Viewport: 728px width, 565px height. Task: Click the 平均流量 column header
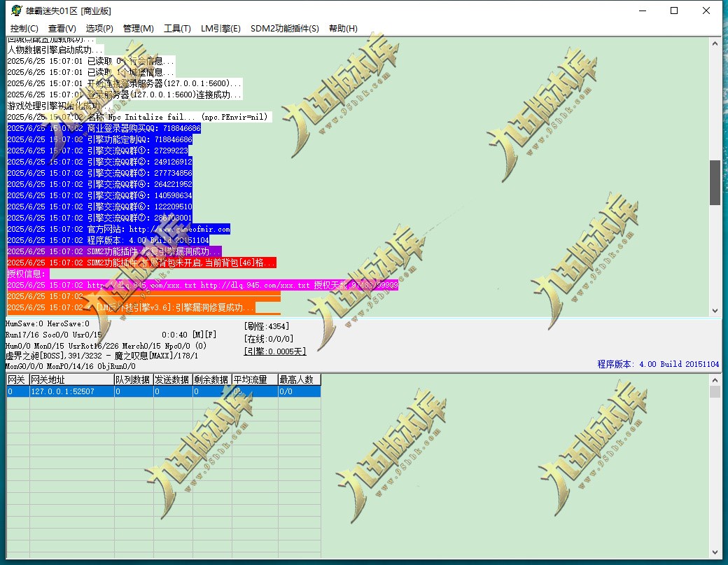pos(255,379)
